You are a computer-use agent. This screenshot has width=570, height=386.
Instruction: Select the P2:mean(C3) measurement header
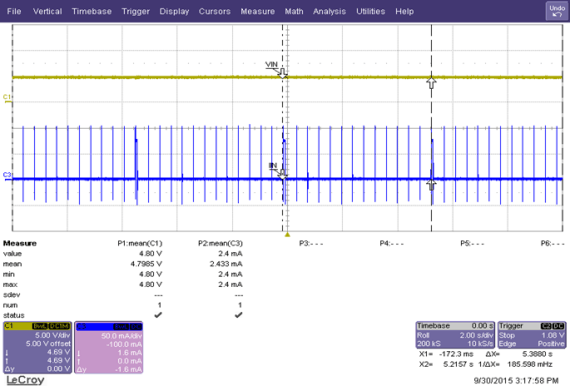click(220, 243)
